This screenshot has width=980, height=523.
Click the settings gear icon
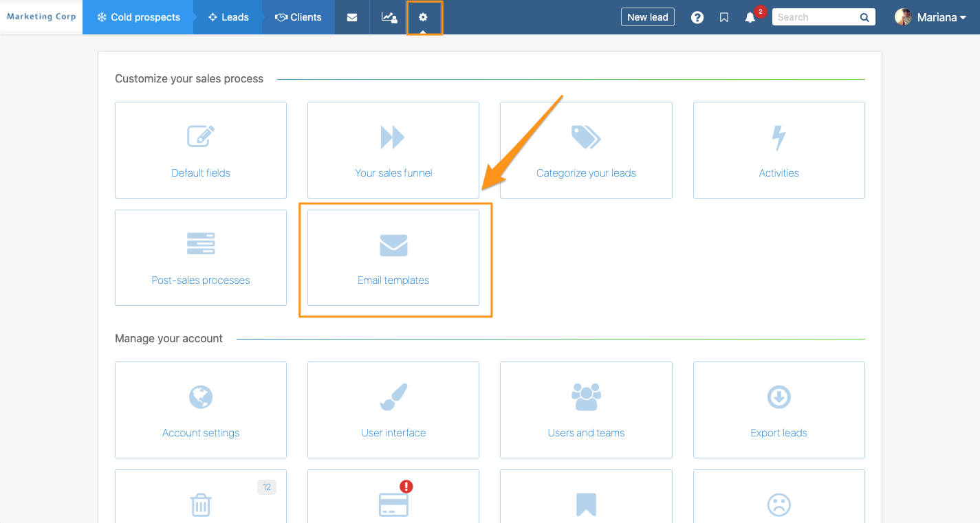[x=424, y=16]
